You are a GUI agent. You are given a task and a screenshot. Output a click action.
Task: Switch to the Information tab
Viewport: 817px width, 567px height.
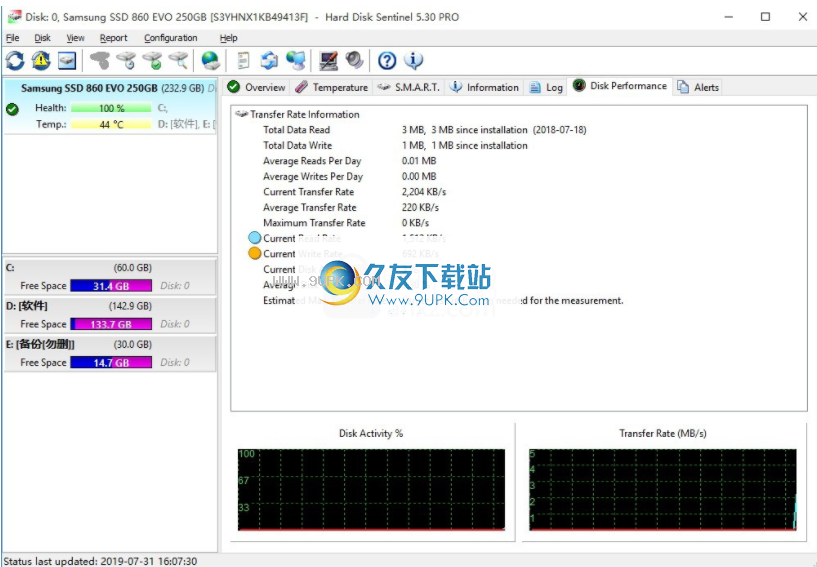click(x=485, y=87)
